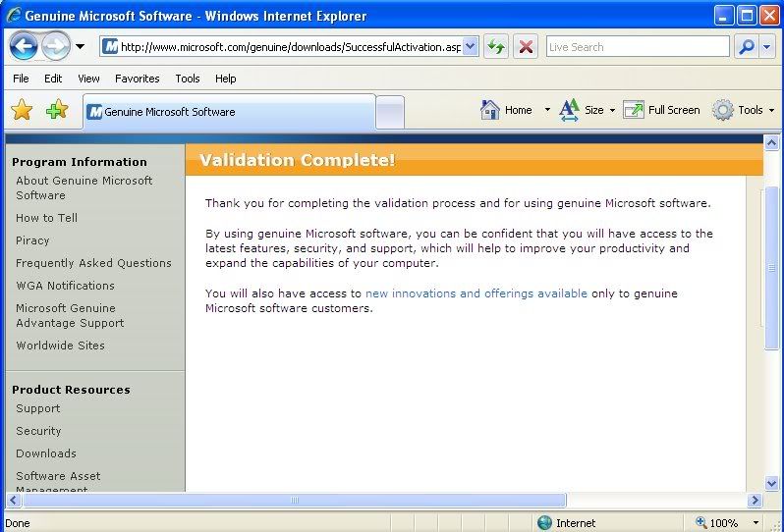The image size is (784, 532).
Task: Open the search options dropdown arrow
Action: pos(767,47)
